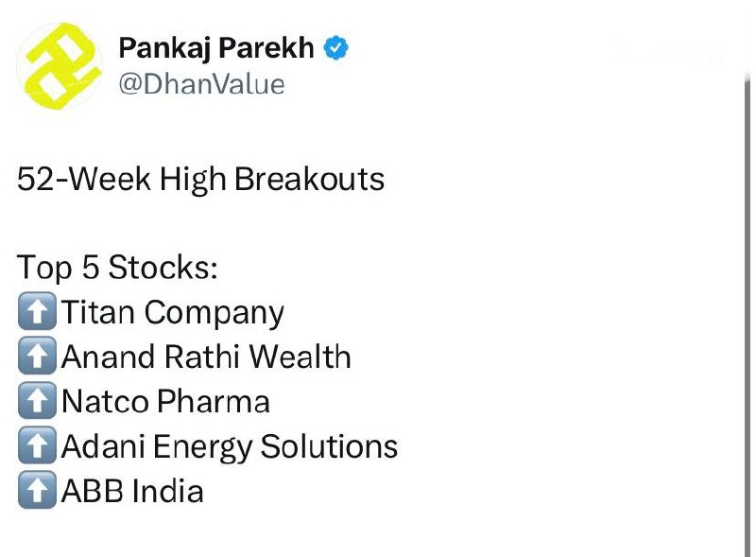Open the Pankaj Parekh display name
This screenshot has width=756, height=557.
[216, 48]
